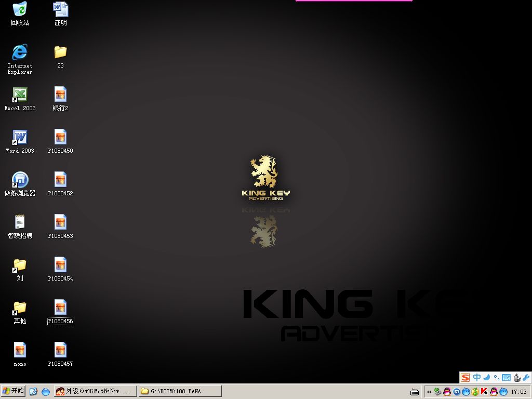Click the Kaspersky icon in system tray
The width and height of the screenshot is (532, 399).
(484, 392)
